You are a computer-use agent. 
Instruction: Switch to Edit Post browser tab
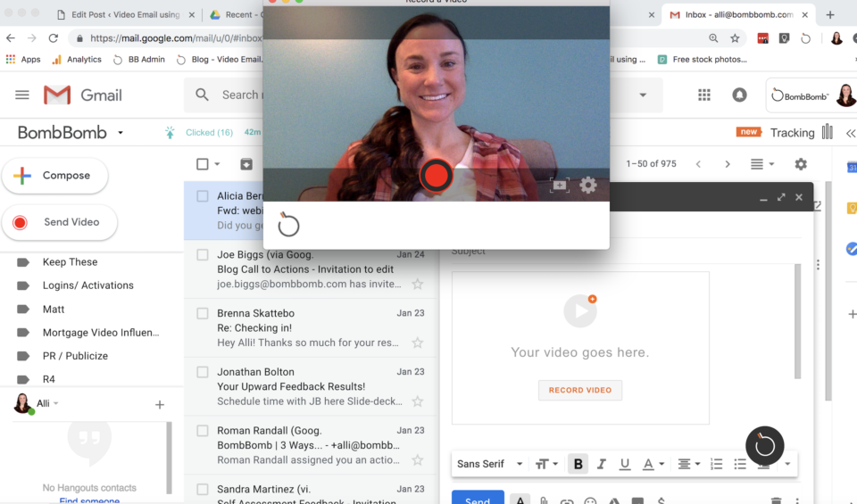click(126, 15)
